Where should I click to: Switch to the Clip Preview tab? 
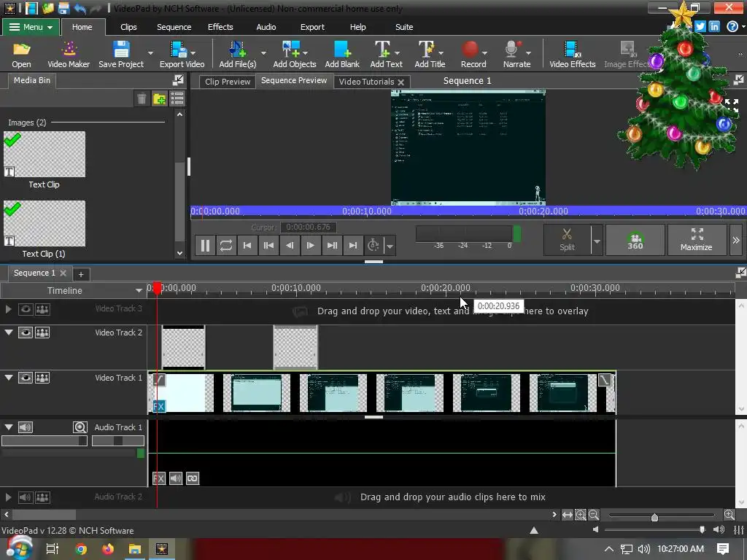point(228,82)
